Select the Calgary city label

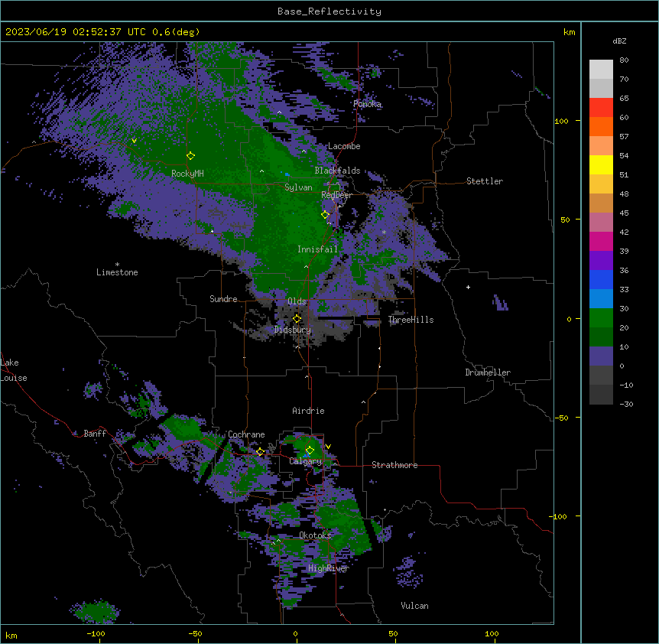point(305,461)
